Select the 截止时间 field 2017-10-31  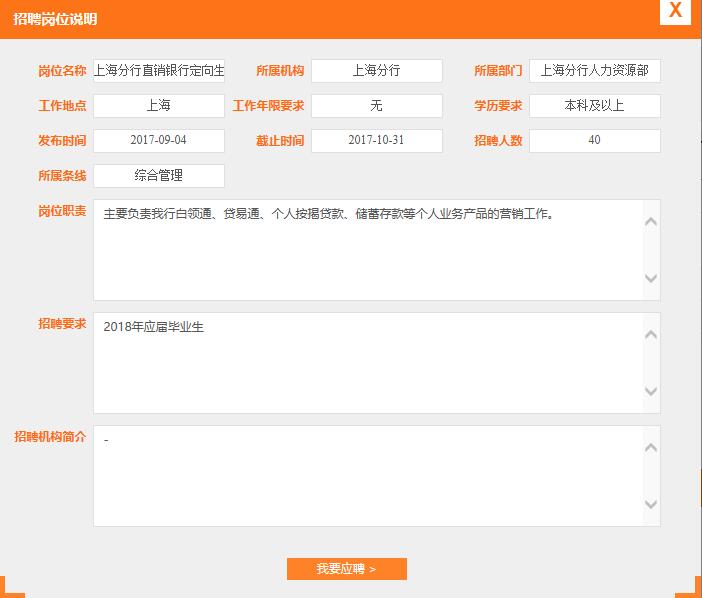click(376, 141)
